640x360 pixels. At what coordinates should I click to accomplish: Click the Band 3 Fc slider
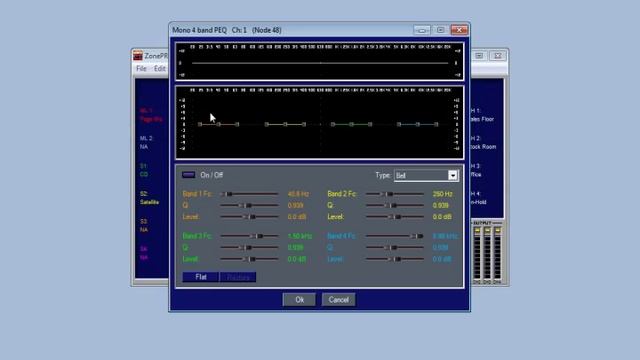coord(249,236)
